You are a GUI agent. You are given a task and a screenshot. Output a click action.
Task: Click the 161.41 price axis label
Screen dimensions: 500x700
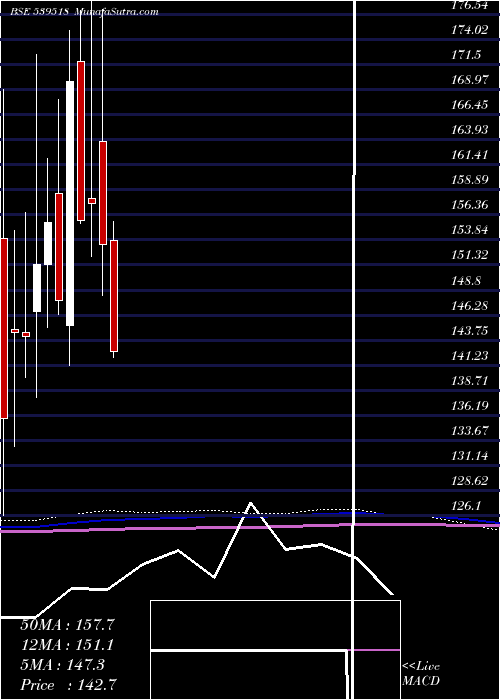click(470, 155)
